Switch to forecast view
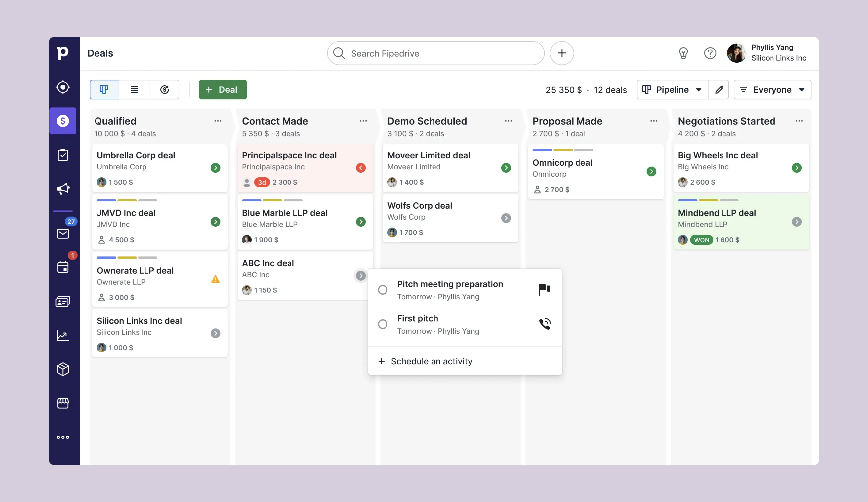Image resolution: width=868 pixels, height=502 pixels. pos(164,90)
